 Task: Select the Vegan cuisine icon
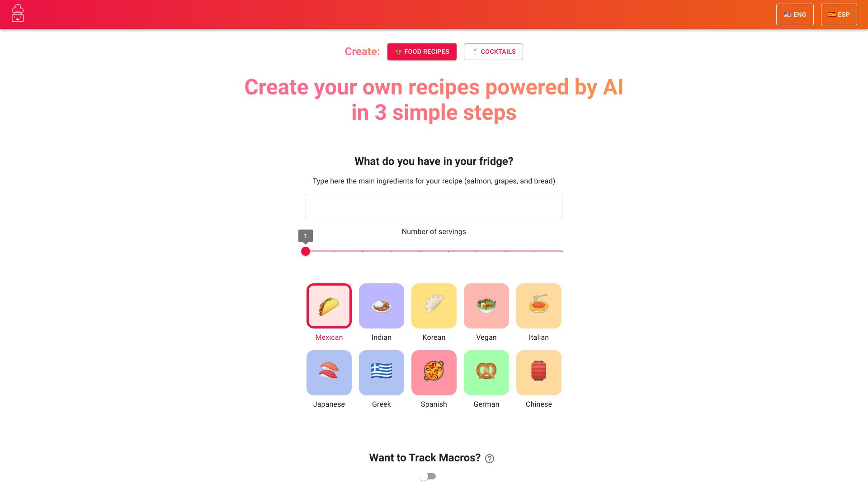coord(486,305)
